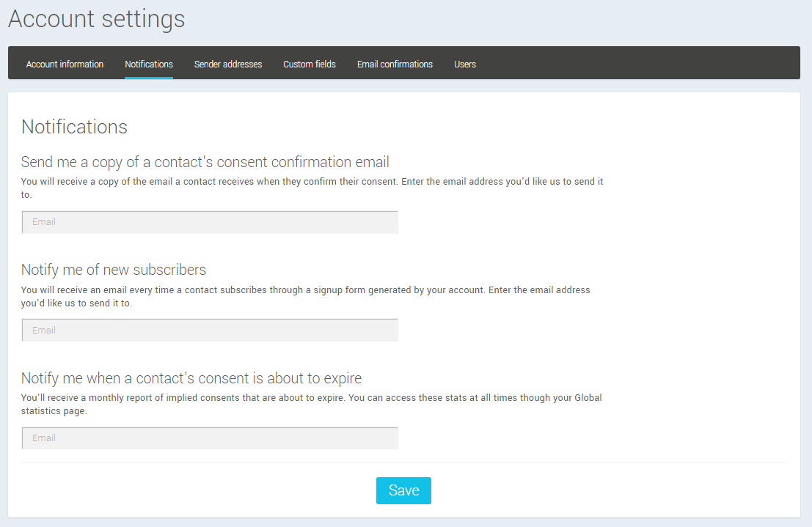The image size is (812, 527).
Task: Click the Email field for consent confirmation copy
Action: click(210, 222)
